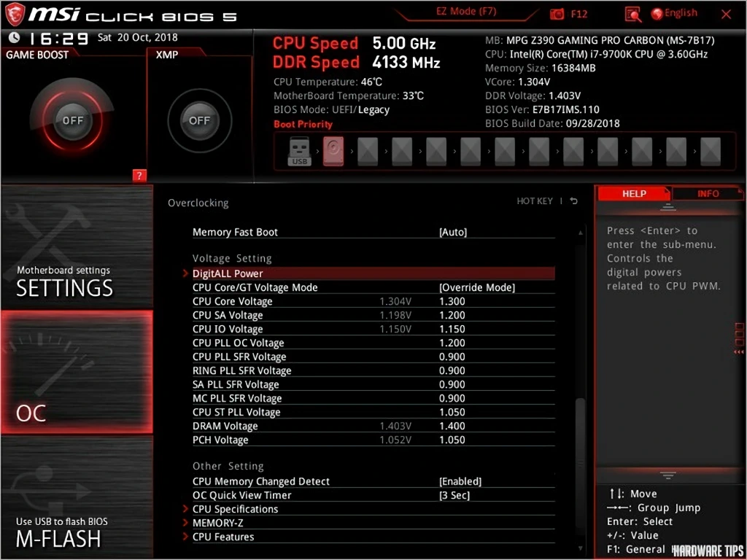This screenshot has width=747, height=560.
Task: Edit CPU IO Voltage value 1.150
Action: point(452,329)
